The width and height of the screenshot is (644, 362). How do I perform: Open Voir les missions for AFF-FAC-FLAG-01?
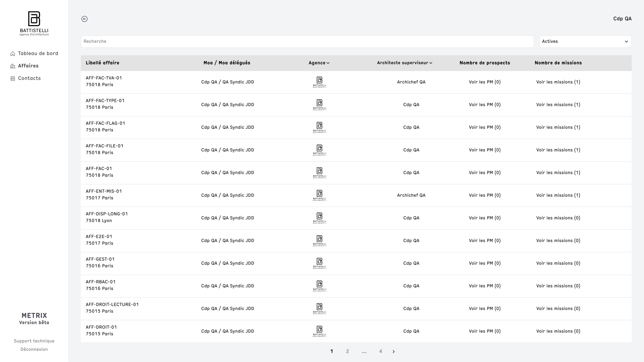(x=558, y=127)
